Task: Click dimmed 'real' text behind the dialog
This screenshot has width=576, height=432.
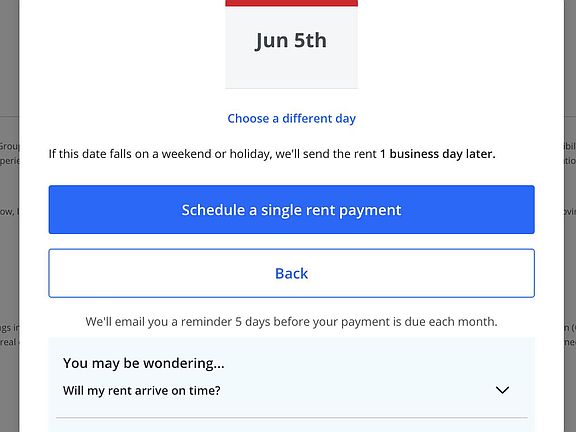Action: tap(8, 342)
